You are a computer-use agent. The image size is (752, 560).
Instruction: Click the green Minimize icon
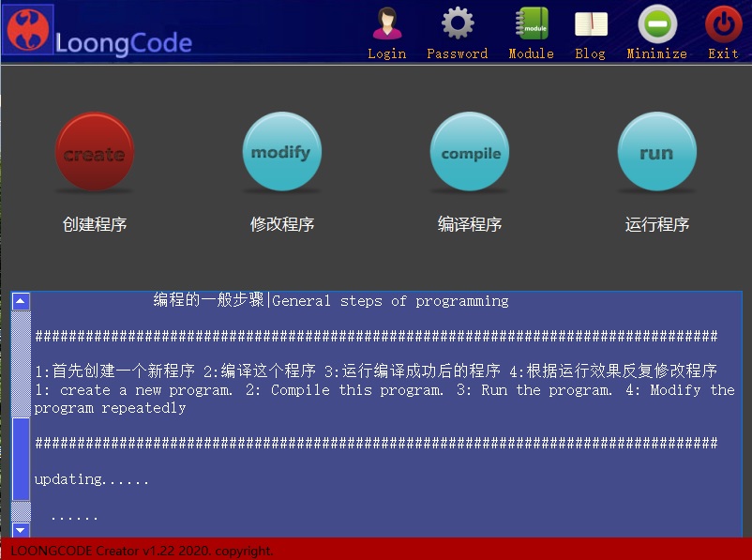(656, 23)
